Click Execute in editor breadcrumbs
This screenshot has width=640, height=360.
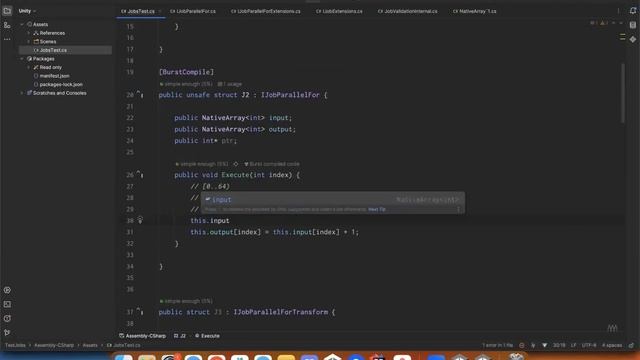pyautogui.click(x=207, y=336)
